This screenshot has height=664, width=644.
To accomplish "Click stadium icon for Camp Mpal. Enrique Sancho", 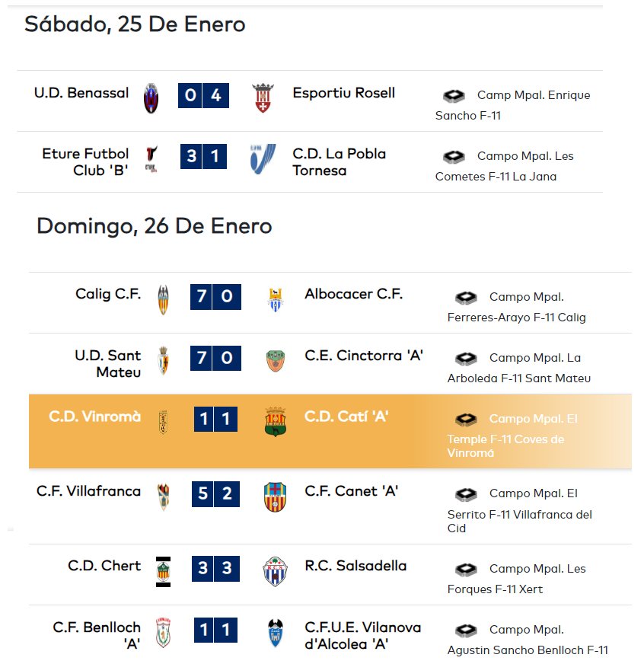I will coord(454,96).
